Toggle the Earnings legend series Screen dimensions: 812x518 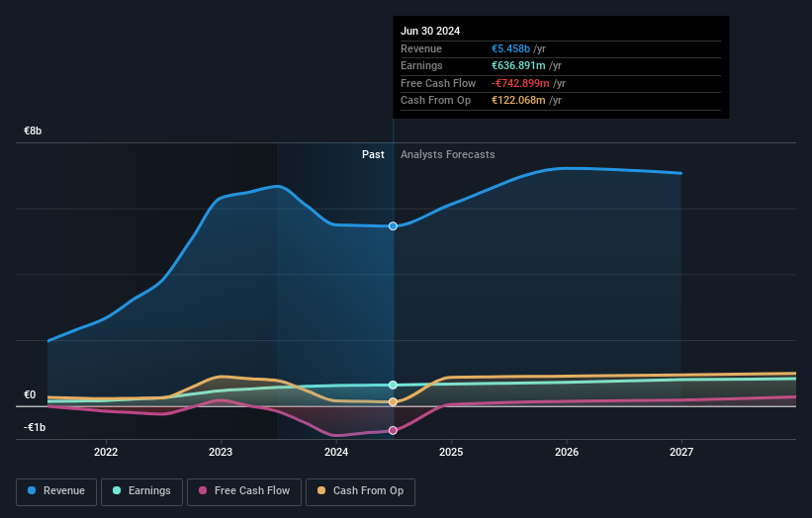click(141, 491)
